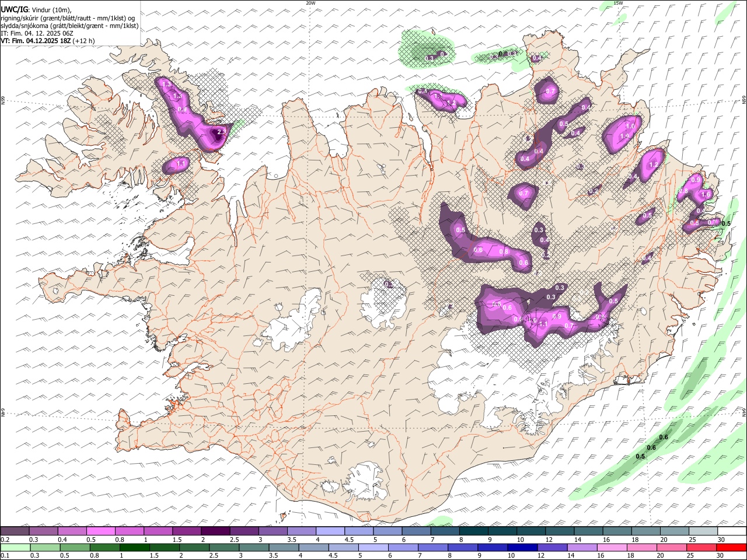This screenshot has width=747, height=560.
Task: Select the darkest purple 2 swatch in the upper legend
Action: click(x=215, y=531)
